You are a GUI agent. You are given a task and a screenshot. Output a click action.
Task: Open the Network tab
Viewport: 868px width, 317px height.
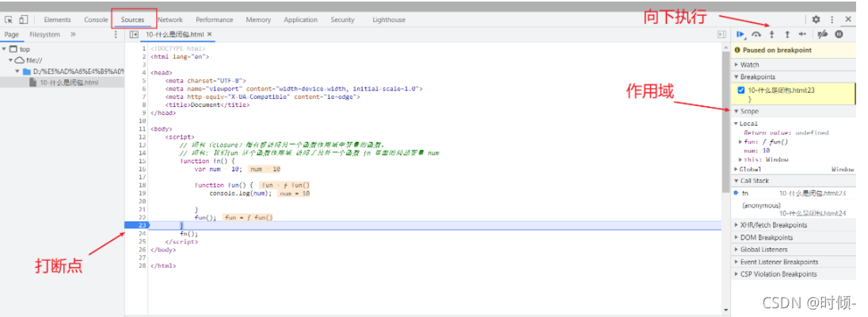pyautogui.click(x=170, y=19)
